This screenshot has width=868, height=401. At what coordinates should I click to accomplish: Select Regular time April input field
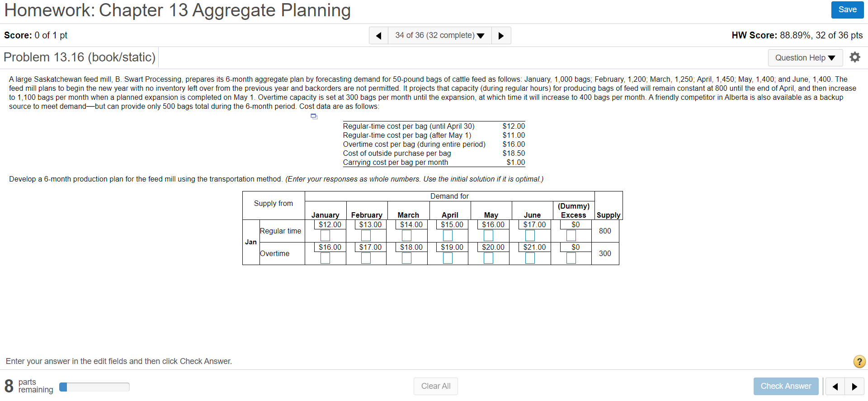coord(448,236)
